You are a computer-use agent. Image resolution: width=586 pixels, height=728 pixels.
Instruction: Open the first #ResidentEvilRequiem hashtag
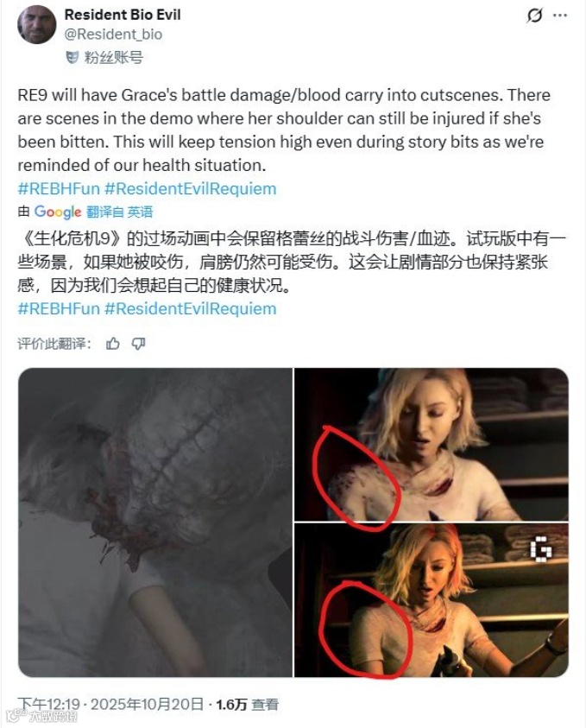tap(191, 188)
